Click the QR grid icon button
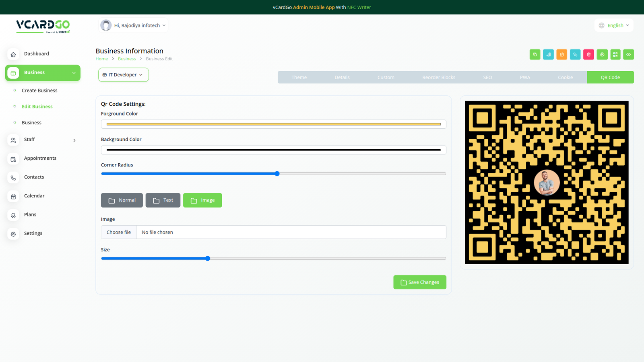This screenshot has height=362, width=644. click(615, 55)
